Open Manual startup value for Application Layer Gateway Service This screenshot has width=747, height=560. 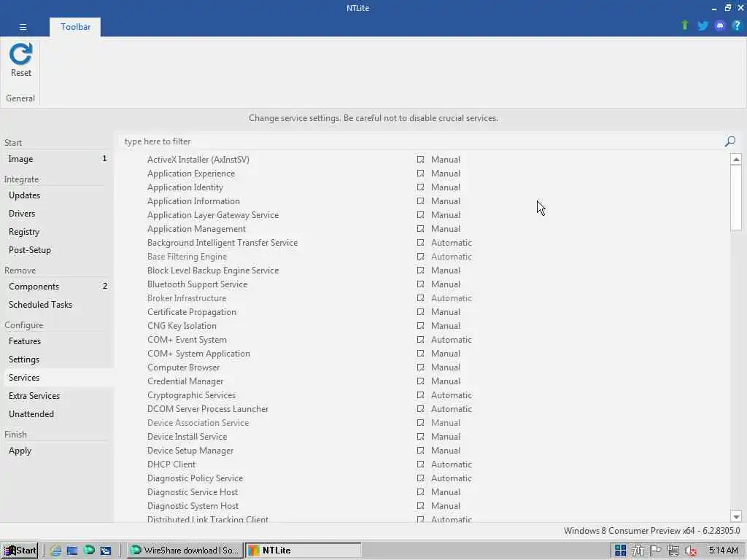(x=446, y=215)
